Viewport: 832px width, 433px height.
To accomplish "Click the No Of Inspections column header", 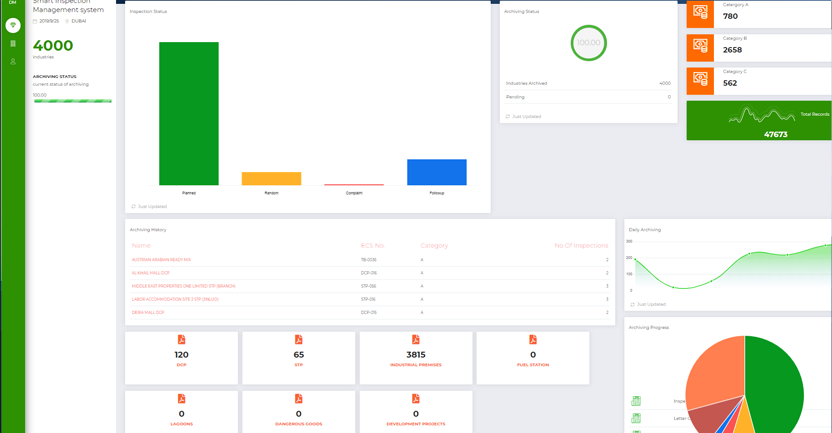I will (x=582, y=246).
